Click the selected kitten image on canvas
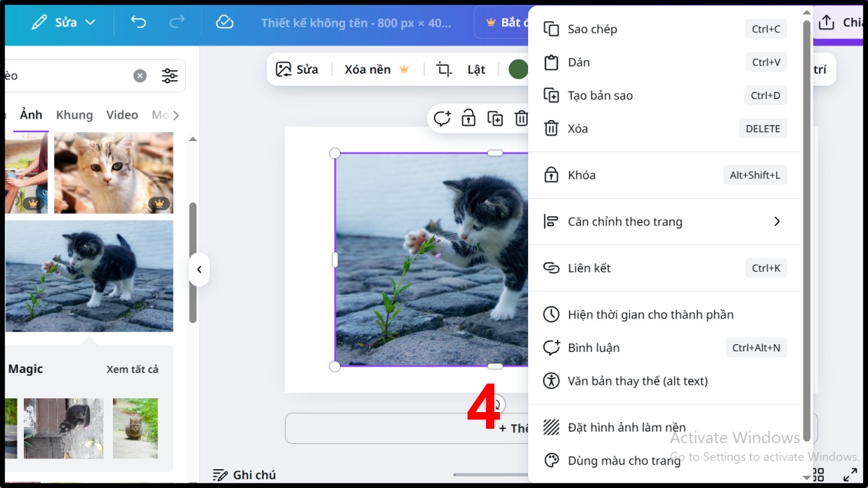The width and height of the screenshot is (868, 488). click(432, 260)
